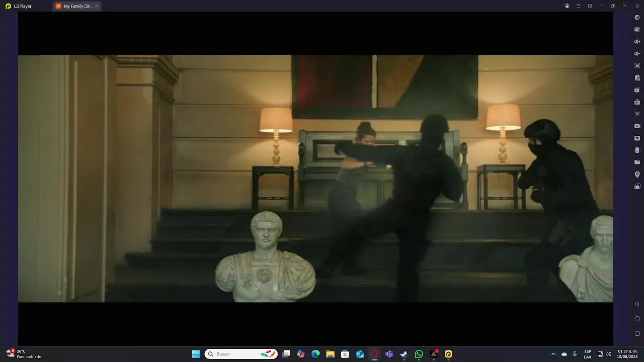Close the My Family Cin... tab

pyautogui.click(x=97, y=6)
